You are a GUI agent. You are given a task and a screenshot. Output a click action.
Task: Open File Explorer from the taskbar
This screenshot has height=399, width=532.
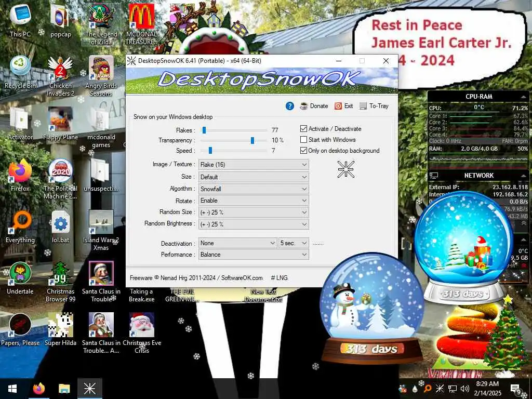[x=64, y=389]
